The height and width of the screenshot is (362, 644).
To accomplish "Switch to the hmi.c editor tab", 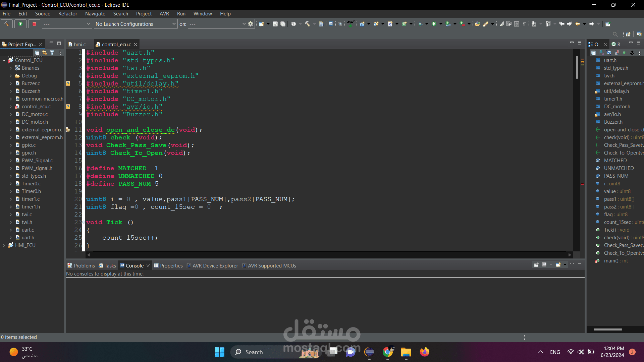I will click(x=79, y=44).
